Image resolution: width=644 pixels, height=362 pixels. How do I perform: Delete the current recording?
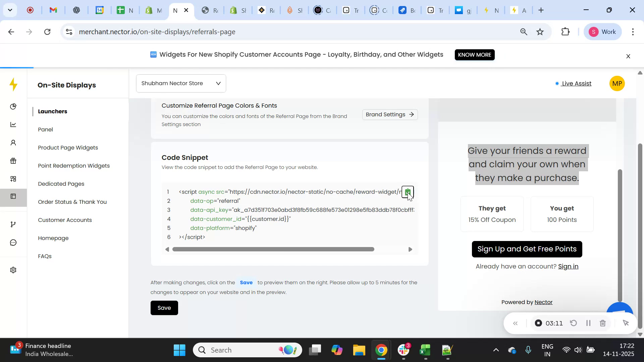coord(603,323)
